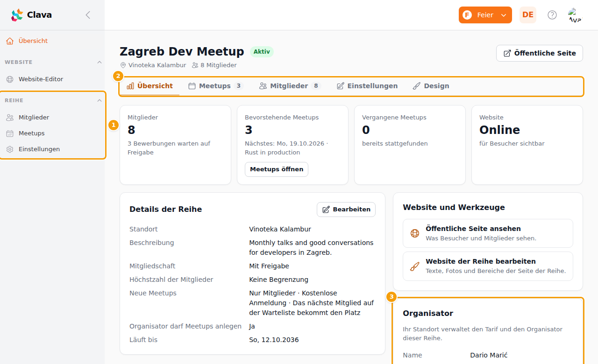598x364 pixels.
Task: Open the Feier organization dropdown
Action: click(x=485, y=15)
